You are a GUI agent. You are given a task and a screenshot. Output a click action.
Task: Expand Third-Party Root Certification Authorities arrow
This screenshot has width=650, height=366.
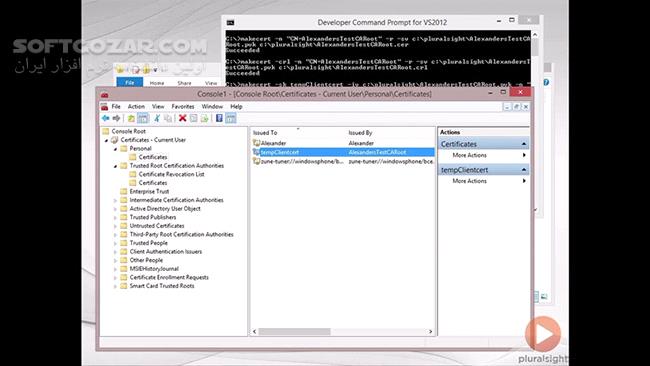tap(116, 235)
